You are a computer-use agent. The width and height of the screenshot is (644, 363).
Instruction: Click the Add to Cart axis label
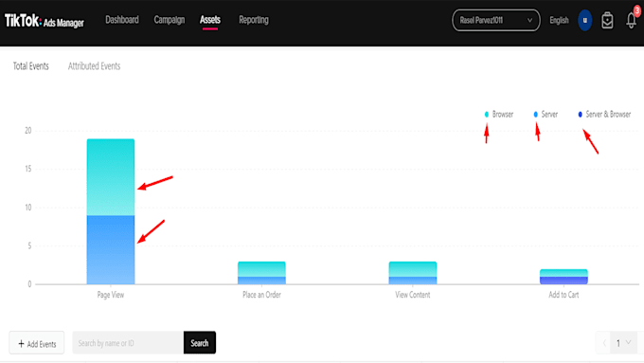(563, 295)
